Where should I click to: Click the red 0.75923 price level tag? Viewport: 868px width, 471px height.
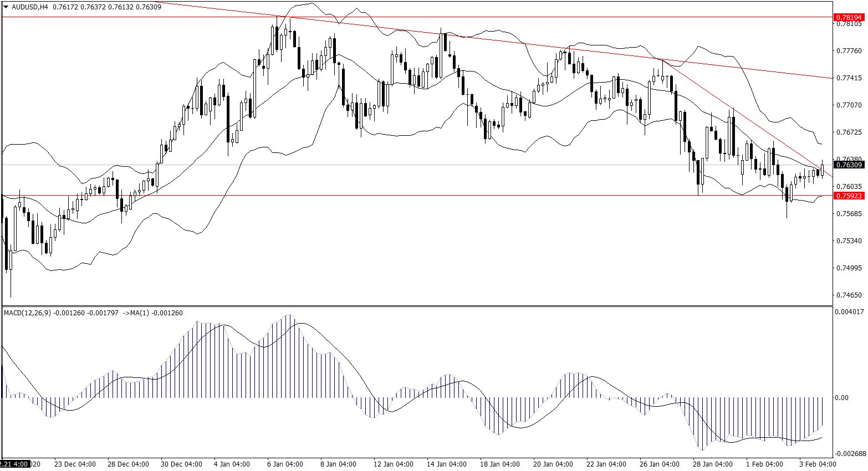pyautogui.click(x=849, y=196)
